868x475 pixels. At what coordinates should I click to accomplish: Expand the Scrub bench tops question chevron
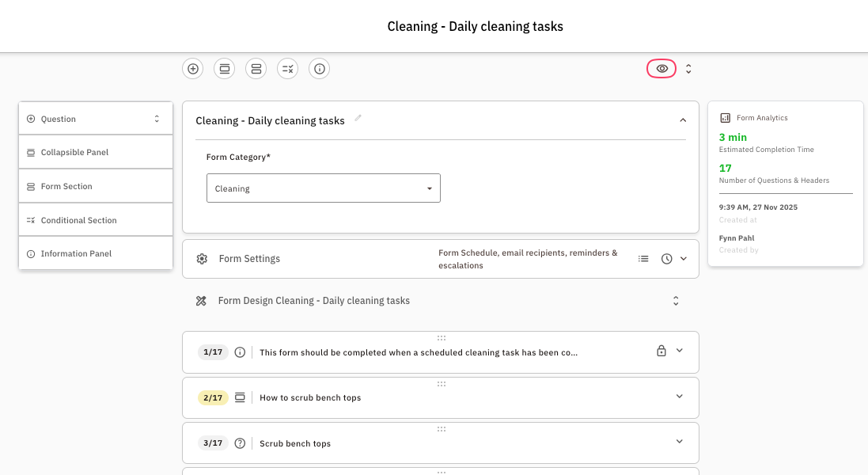tap(679, 441)
